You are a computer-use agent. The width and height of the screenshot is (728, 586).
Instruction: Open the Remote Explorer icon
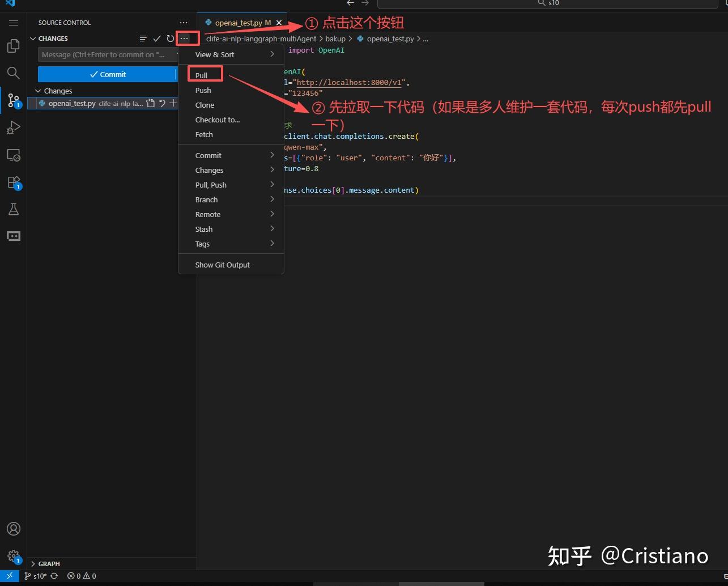pyautogui.click(x=13, y=155)
